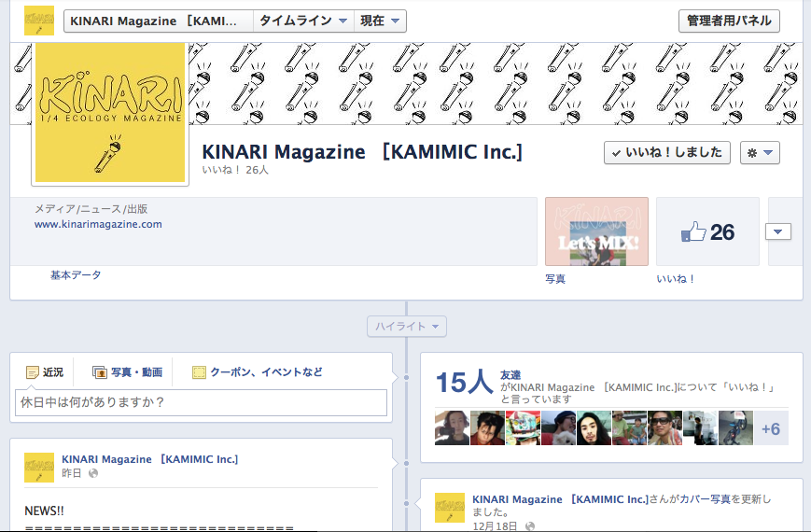
Task: Click globe privacy icon beside 昨日
Action: coord(93,473)
